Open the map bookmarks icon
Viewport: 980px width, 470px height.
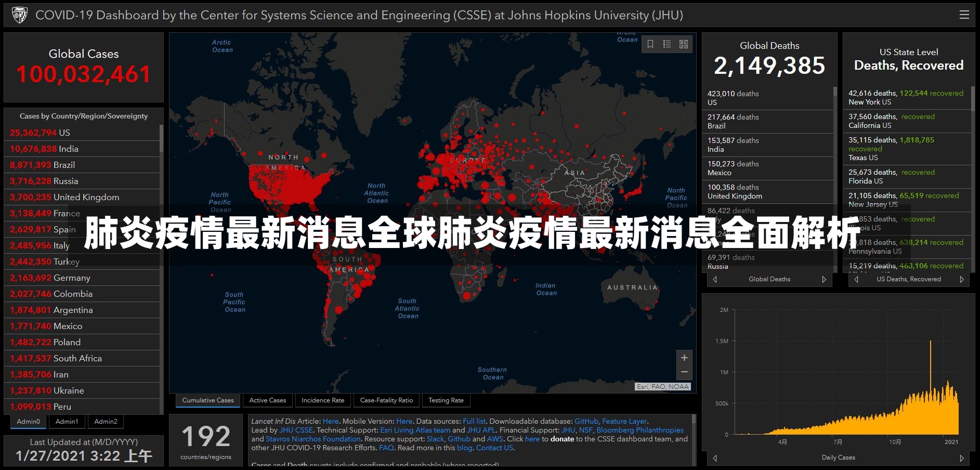pos(650,44)
